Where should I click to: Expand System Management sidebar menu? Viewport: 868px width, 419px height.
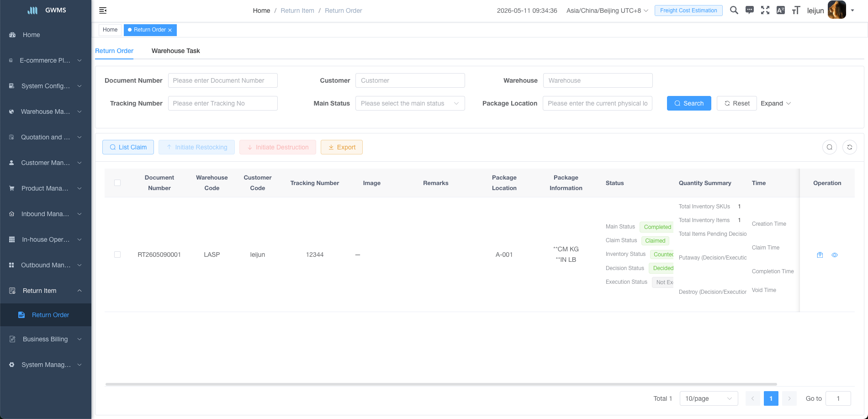[x=46, y=365]
